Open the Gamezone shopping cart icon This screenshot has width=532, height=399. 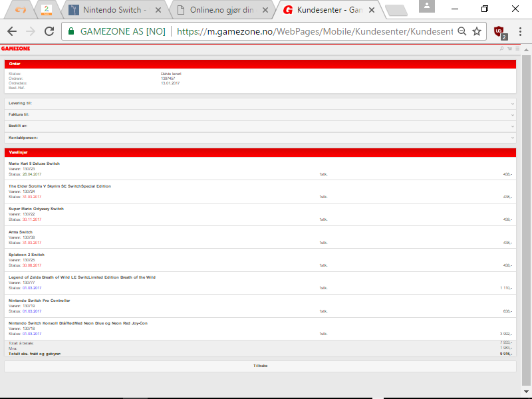pyautogui.click(x=509, y=49)
